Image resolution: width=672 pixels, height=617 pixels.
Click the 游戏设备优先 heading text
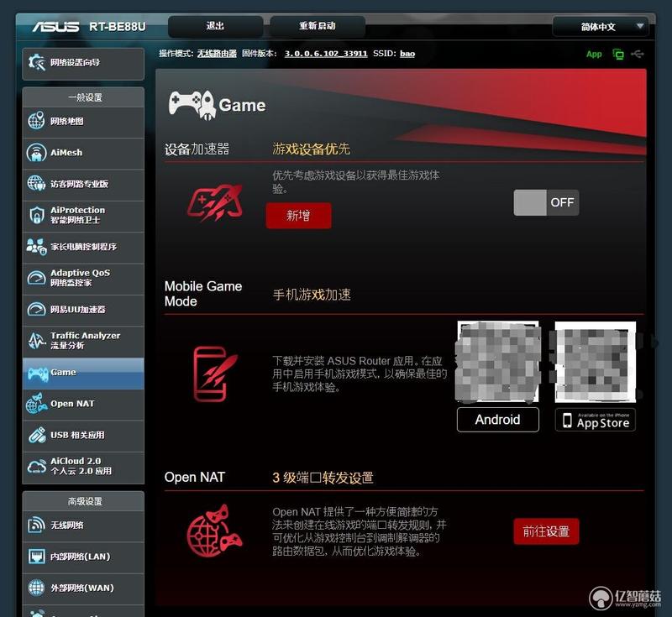[311, 149]
